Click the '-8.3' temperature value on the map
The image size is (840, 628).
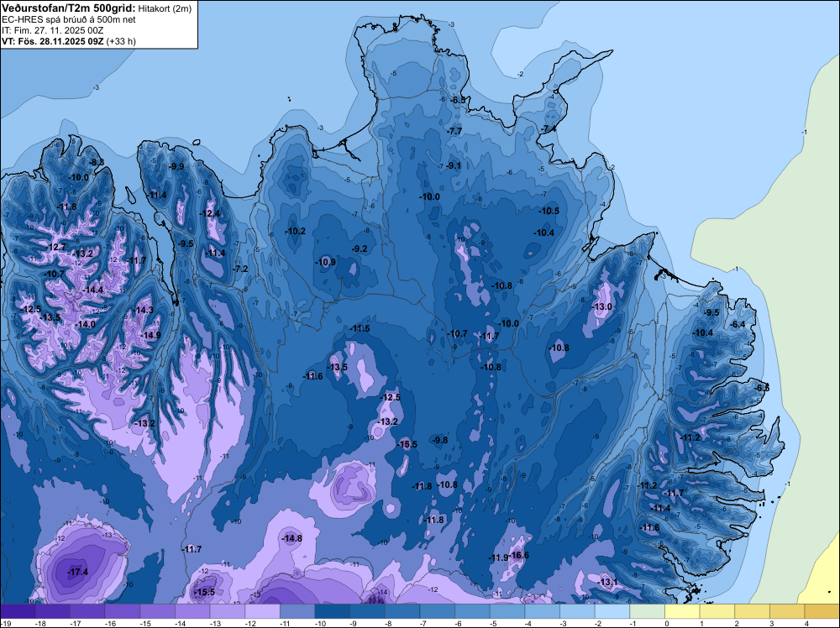(97, 162)
